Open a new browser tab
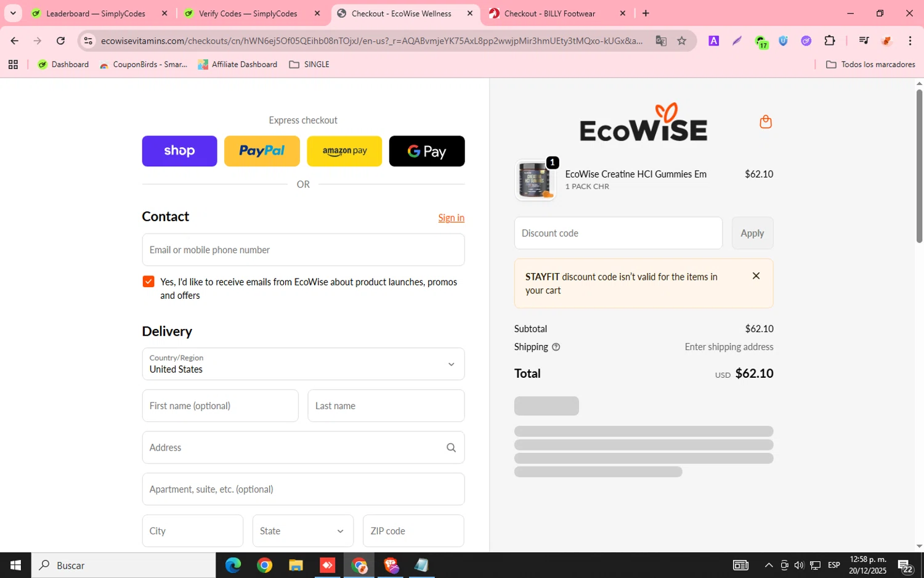The image size is (924, 578). point(646,13)
